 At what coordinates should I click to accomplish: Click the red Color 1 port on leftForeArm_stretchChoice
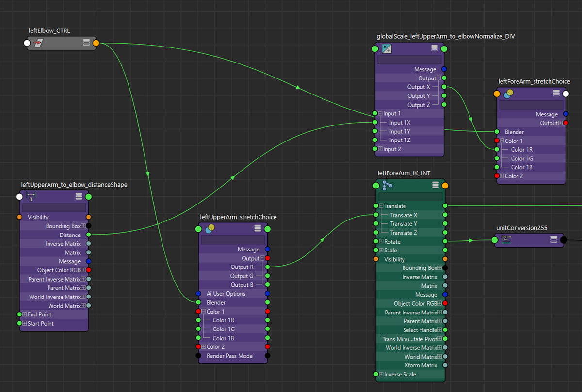[x=498, y=141]
